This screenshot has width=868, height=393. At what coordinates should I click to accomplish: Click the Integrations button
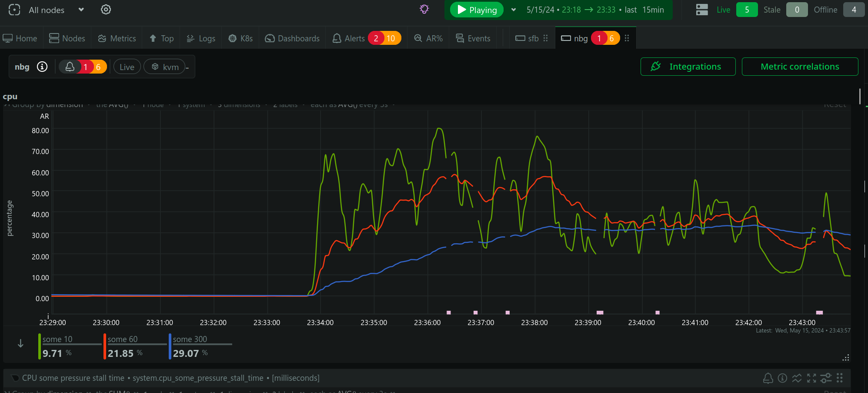pos(688,67)
